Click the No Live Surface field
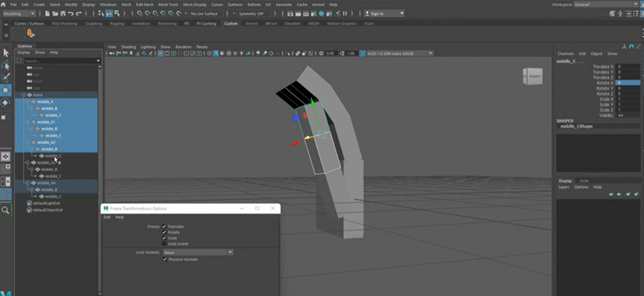 tap(206, 13)
